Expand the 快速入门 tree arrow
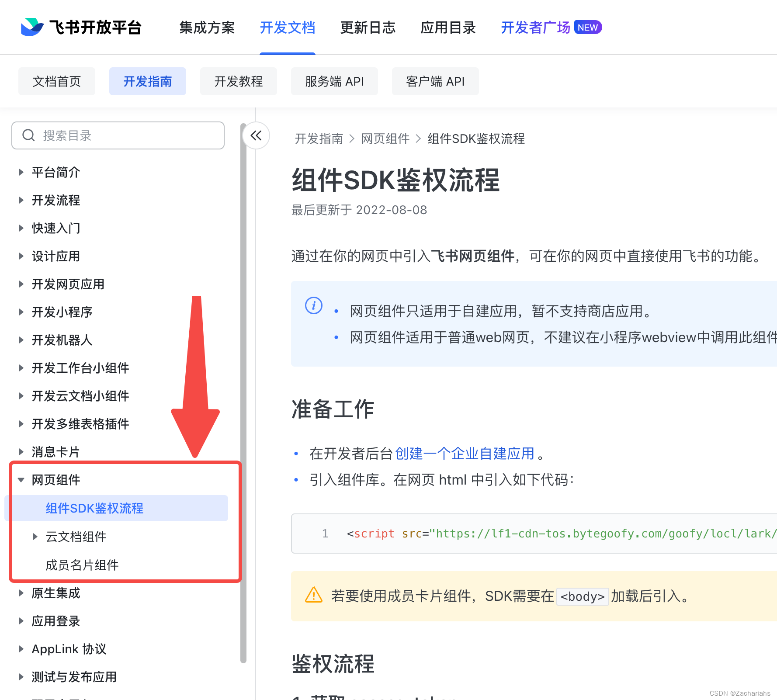Image resolution: width=777 pixels, height=700 pixels. [21, 228]
